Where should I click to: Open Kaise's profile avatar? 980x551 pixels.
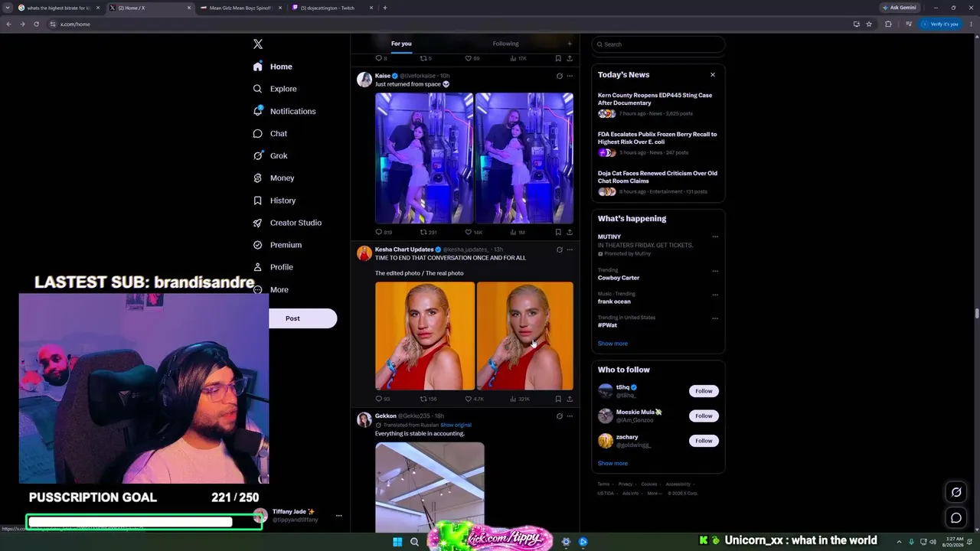pos(364,80)
